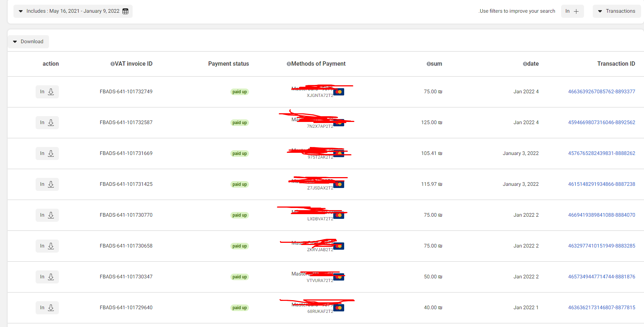Screen dimensions: 644x327
Task: Click the info icon beside date header
Action: 525,64
